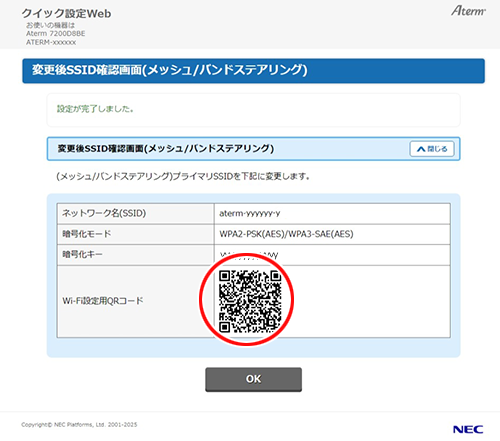Click the OK button
This screenshot has width=500, height=441.
(x=253, y=379)
